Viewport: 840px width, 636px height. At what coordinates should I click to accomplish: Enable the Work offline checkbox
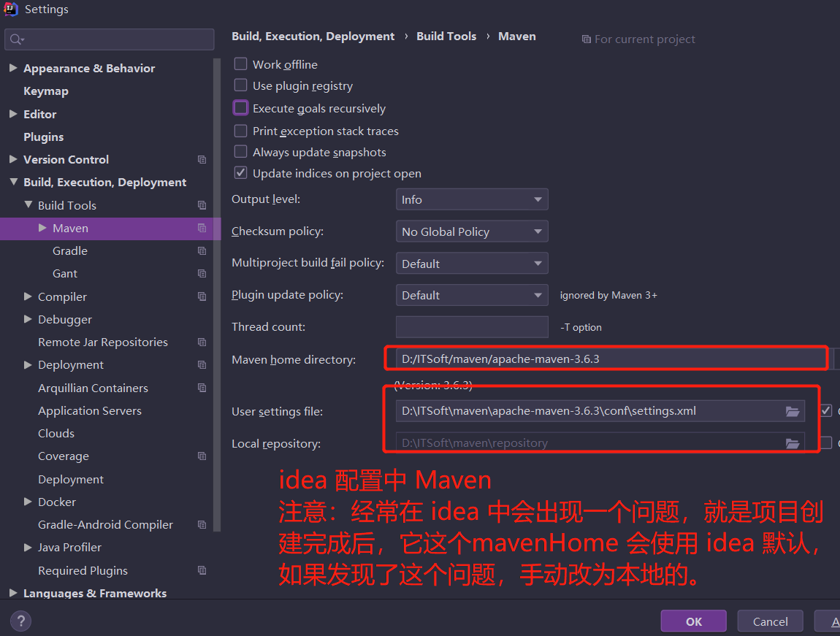[240, 64]
